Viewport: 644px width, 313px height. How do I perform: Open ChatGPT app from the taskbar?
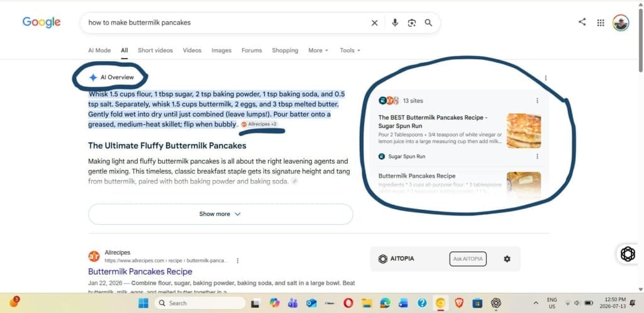click(x=496, y=303)
